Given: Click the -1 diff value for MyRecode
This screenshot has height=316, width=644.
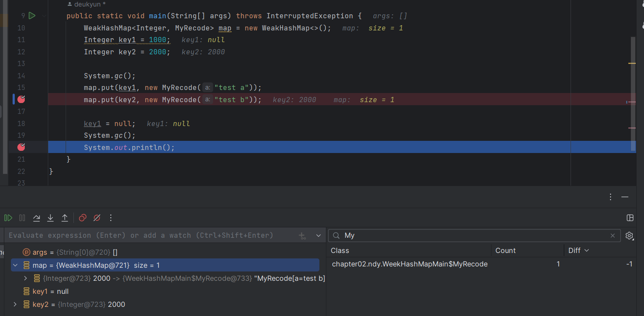Looking at the screenshot, I should point(629,264).
